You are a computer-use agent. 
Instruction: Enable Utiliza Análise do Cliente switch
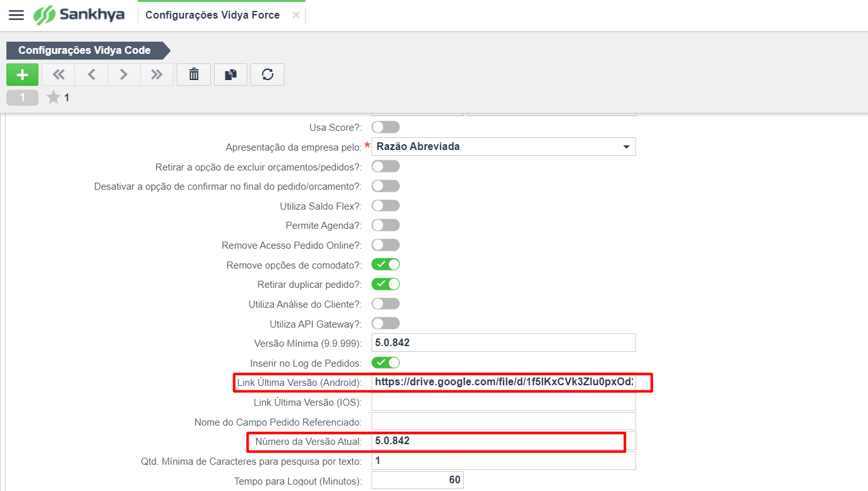tap(386, 304)
